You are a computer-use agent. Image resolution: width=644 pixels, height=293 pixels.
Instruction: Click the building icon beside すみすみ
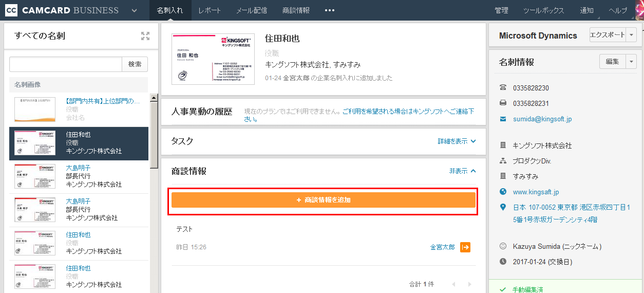click(503, 176)
